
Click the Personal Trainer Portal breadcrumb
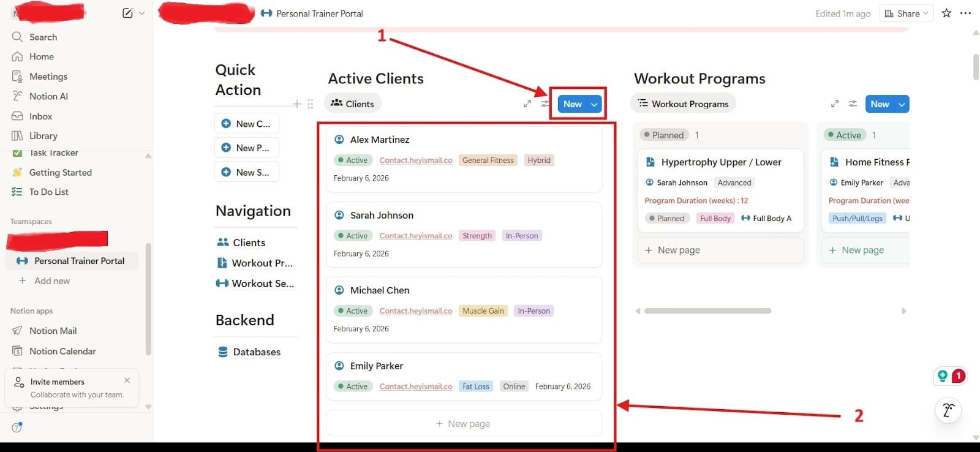tap(312, 13)
